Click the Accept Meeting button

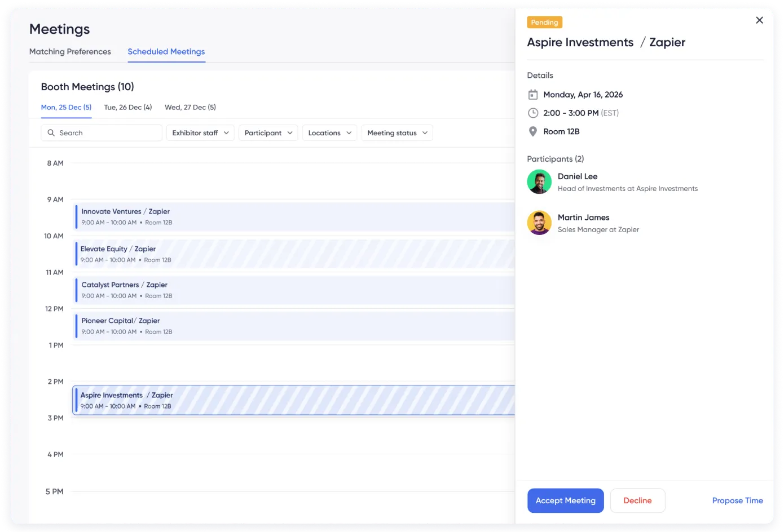(566, 500)
